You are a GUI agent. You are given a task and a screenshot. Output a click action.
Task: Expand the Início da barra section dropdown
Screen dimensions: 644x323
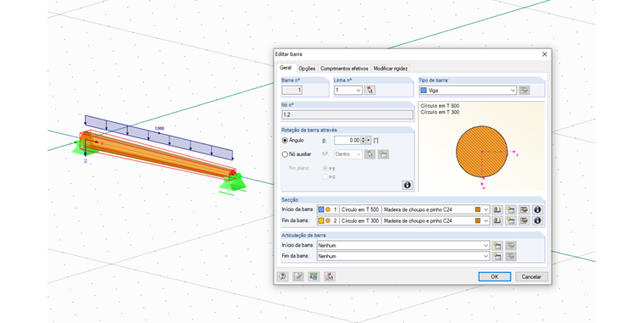click(486, 209)
